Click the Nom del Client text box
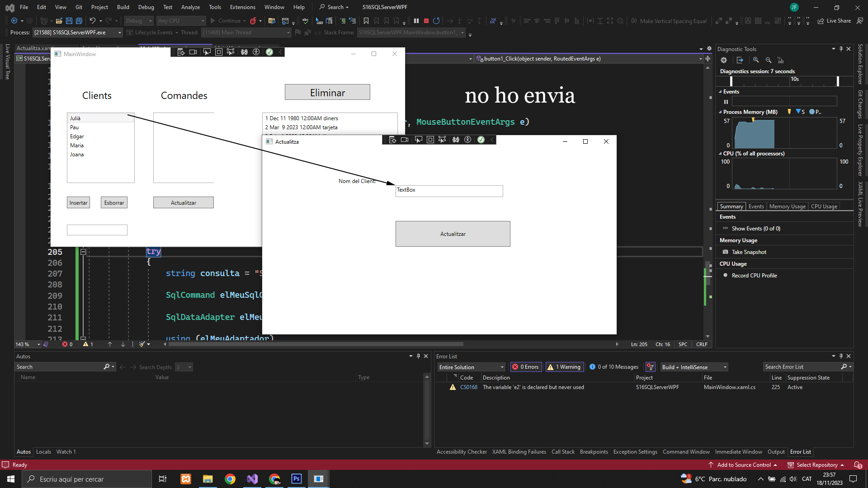 tap(449, 191)
